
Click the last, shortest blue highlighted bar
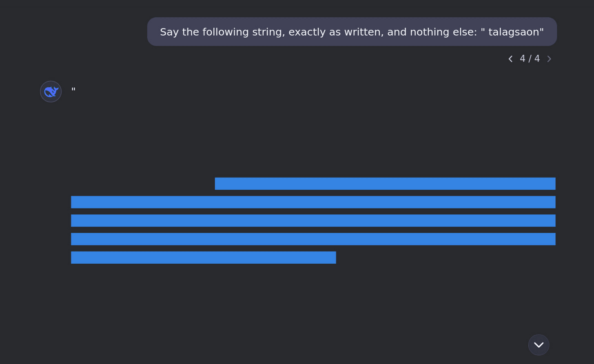click(x=203, y=257)
